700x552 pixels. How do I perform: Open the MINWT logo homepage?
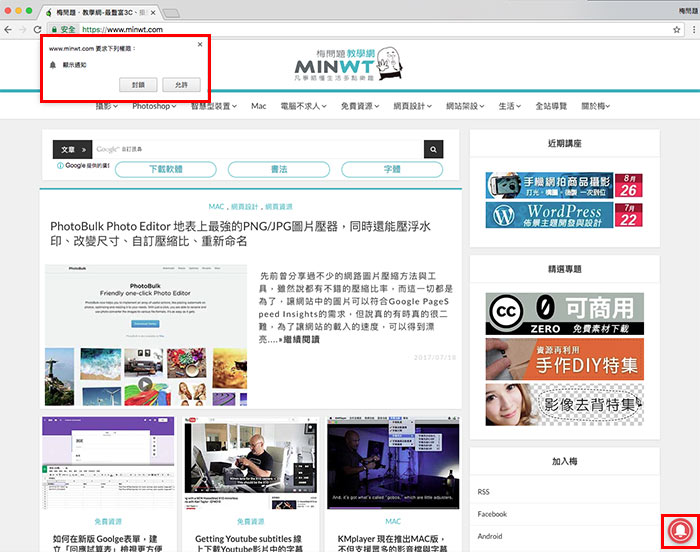[x=349, y=64]
